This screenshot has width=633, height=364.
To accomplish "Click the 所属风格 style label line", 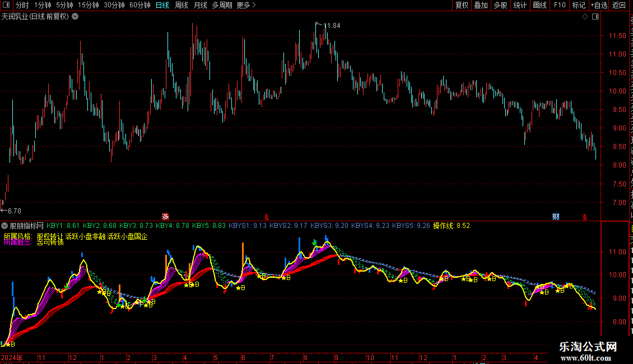I will click(76, 236).
